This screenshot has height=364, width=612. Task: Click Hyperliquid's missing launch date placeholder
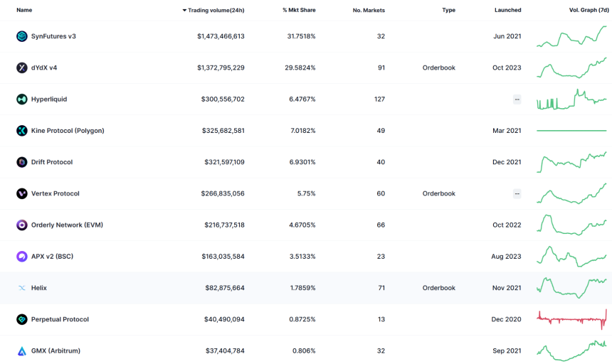[517, 100]
